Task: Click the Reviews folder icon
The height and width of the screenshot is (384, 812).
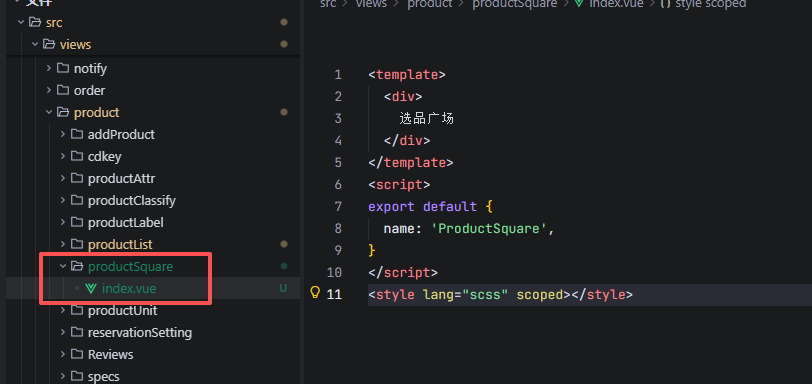Action: [x=77, y=355]
